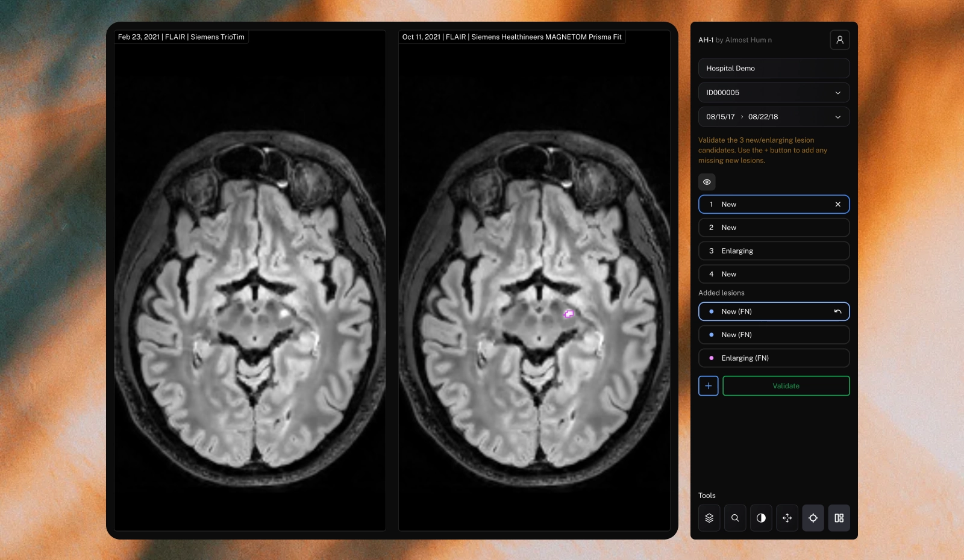964x560 pixels.
Task: Activate the zoom magnifier tool
Action: tap(735, 518)
